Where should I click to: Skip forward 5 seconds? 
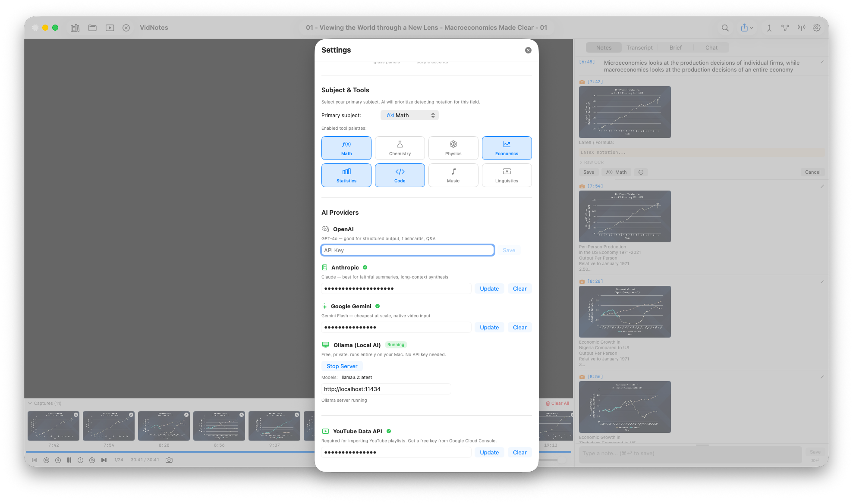point(80,460)
